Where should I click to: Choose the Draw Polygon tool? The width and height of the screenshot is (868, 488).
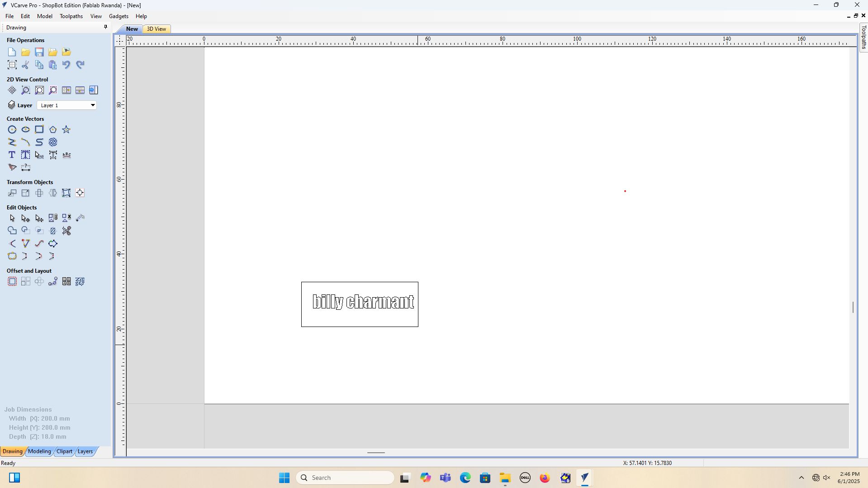pyautogui.click(x=53, y=129)
